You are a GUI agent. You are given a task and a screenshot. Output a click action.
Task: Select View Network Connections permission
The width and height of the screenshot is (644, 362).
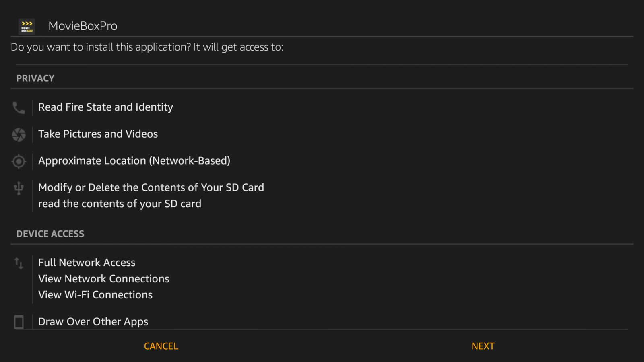pos(103,279)
